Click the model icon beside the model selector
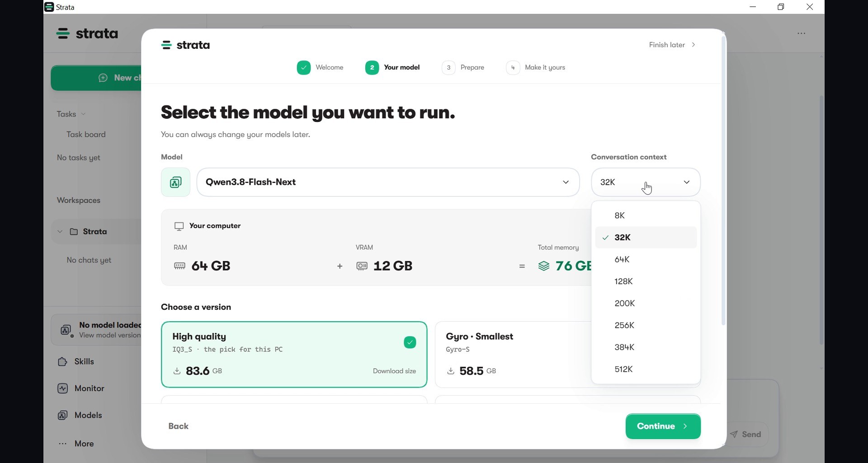868x463 pixels. point(175,182)
